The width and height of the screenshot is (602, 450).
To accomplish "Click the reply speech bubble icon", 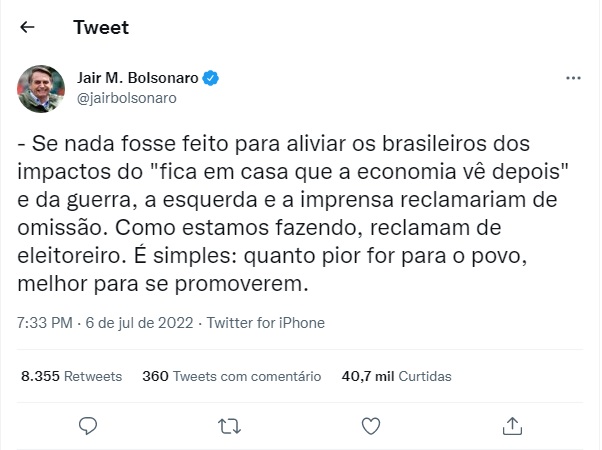I will coord(88,426).
